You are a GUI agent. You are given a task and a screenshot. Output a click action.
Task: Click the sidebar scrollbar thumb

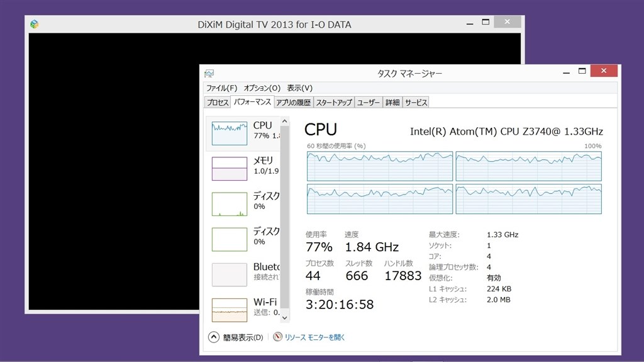pyautogui.click(x=285, y=217)
